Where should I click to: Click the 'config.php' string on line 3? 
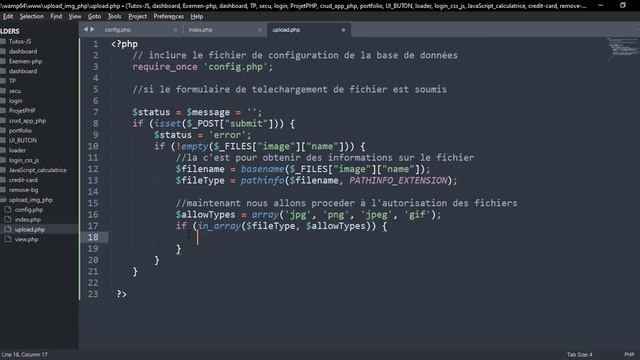coord(236,67)
